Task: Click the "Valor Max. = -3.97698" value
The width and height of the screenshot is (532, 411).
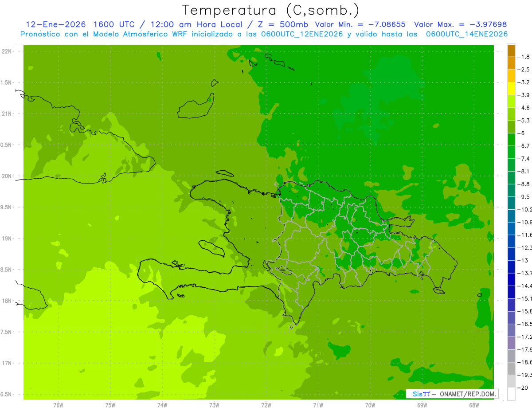Action: click(460, 24)
